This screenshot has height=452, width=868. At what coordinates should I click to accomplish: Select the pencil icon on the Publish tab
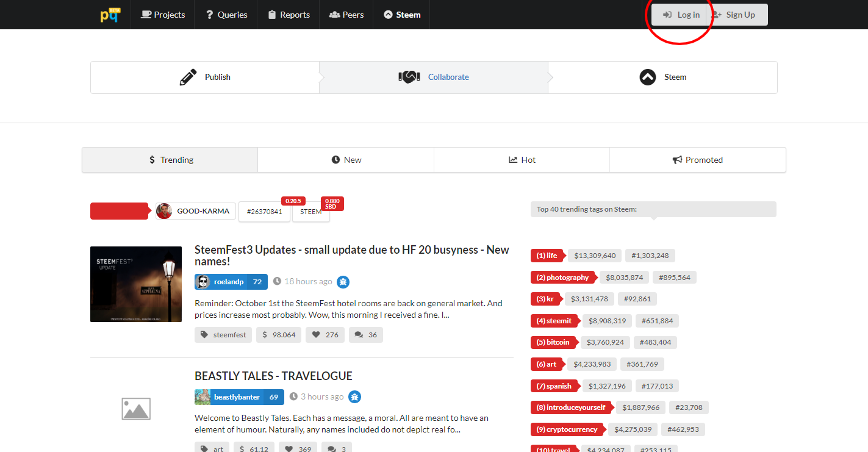click(x=188, y=77)
